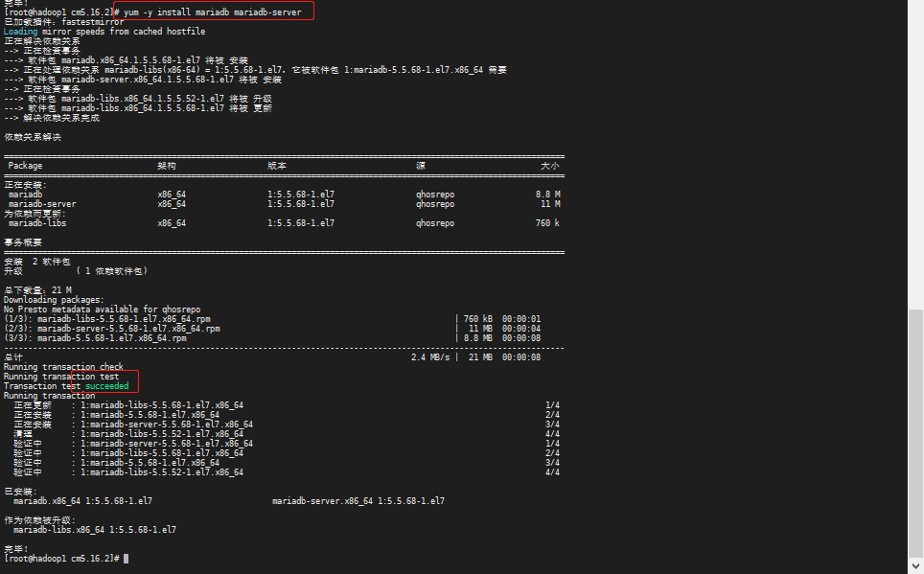Click the '架构' column header
The height and width of the screenshot is (574, 924).
point(167,166)
